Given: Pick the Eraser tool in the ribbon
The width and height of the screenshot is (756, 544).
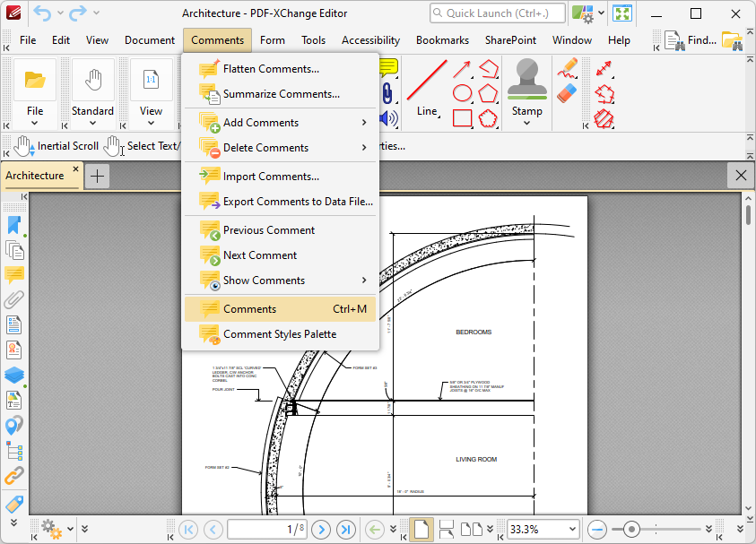Looking at the screenshot, I should (567, 93).
